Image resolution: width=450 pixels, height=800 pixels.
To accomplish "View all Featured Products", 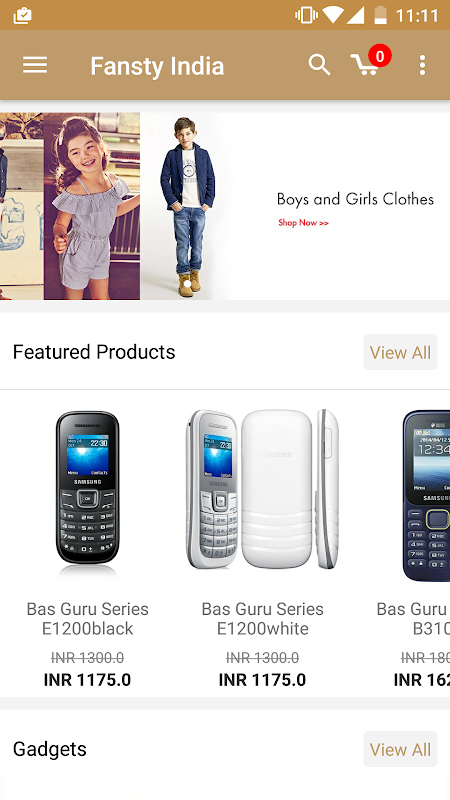I will tap(400, 352).
